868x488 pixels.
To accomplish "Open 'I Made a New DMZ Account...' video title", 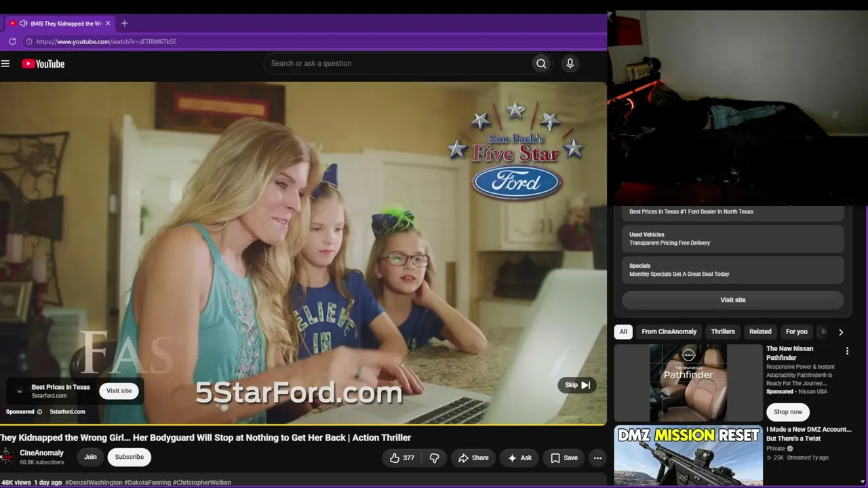I will 808,434.
